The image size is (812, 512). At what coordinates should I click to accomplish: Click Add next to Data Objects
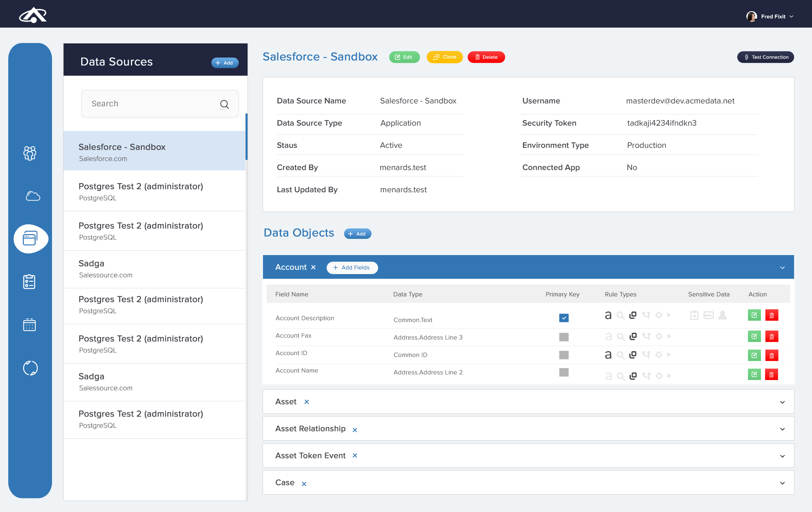tap(357, 234)
